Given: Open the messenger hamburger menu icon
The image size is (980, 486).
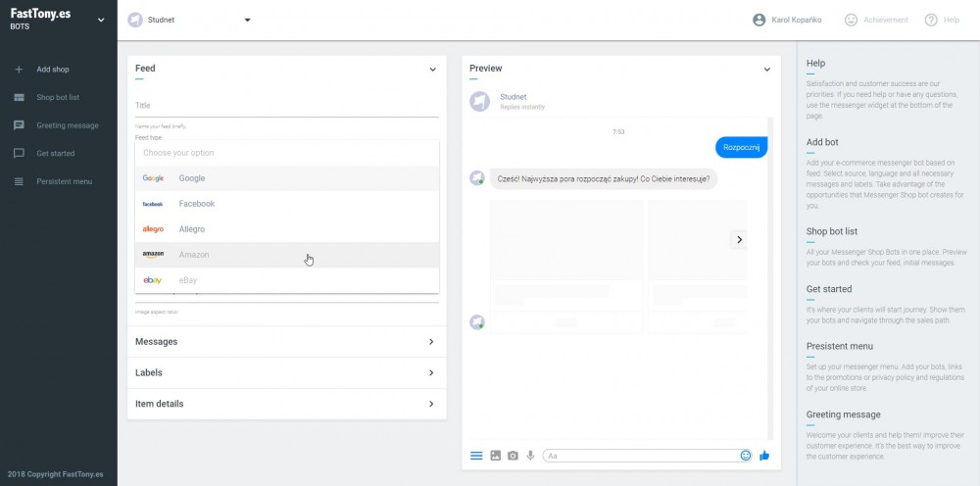Looking at the screenshot, I should click(476, 456).
